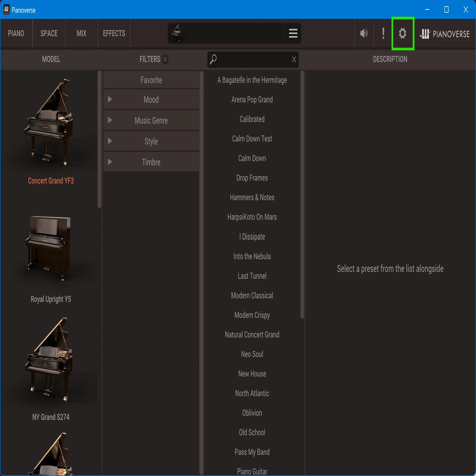The image size is (476, 476).
Task: Select the Calibrated preset
Action: (252, 119)
